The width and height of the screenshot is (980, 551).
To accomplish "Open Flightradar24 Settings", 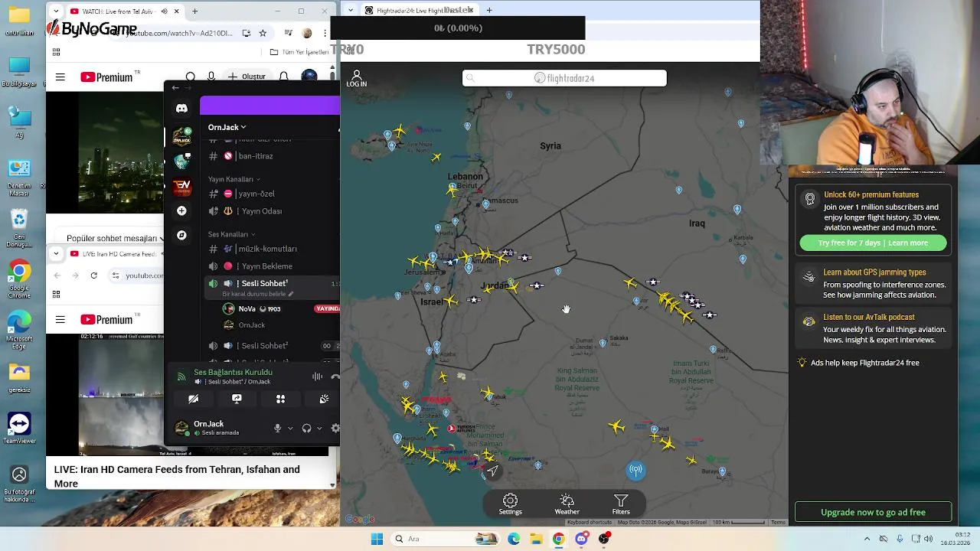I will 510,504.
